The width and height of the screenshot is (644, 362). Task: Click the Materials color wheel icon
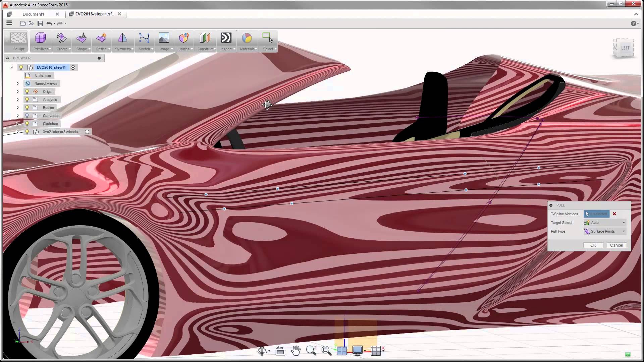(247, 38)
